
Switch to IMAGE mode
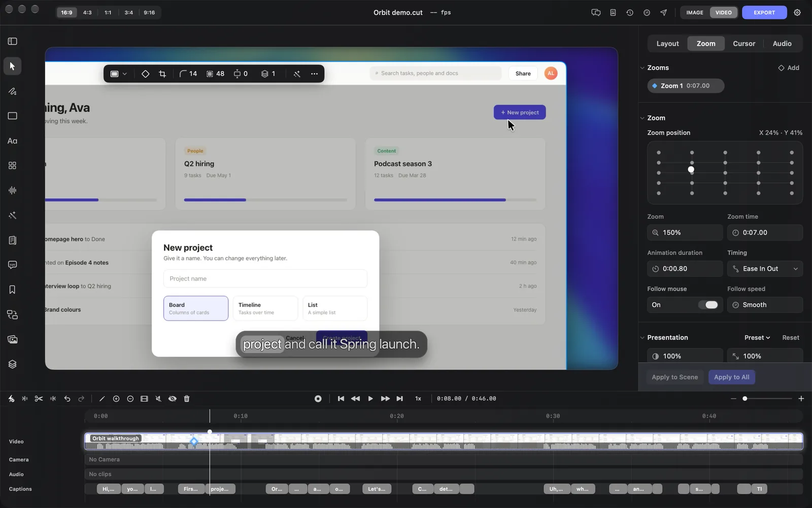tap(695, 13)
